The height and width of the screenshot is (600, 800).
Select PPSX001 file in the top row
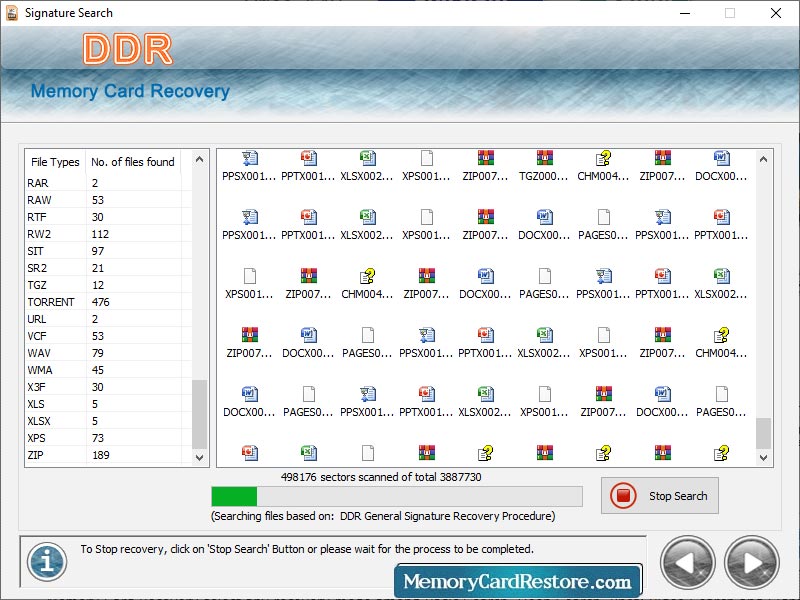click(x=249, y=166)
